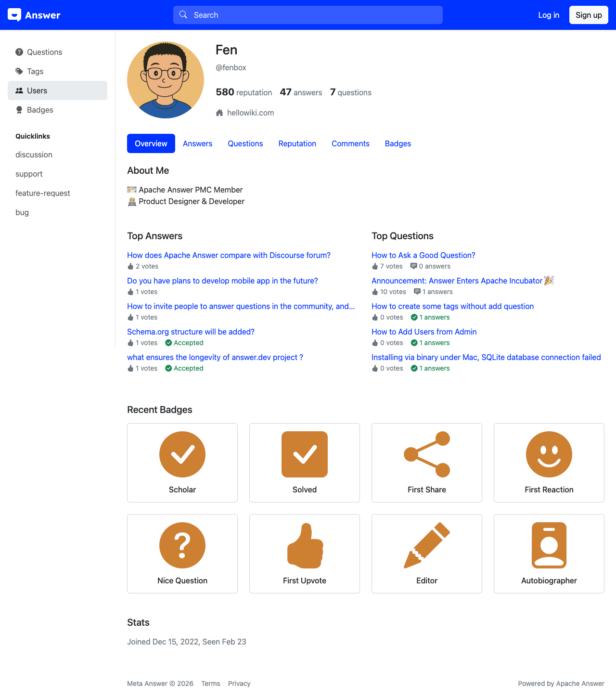The width and height of the screenshot is (616, 696).
Task: Click the First Share network icon
Action: point(426,454)
